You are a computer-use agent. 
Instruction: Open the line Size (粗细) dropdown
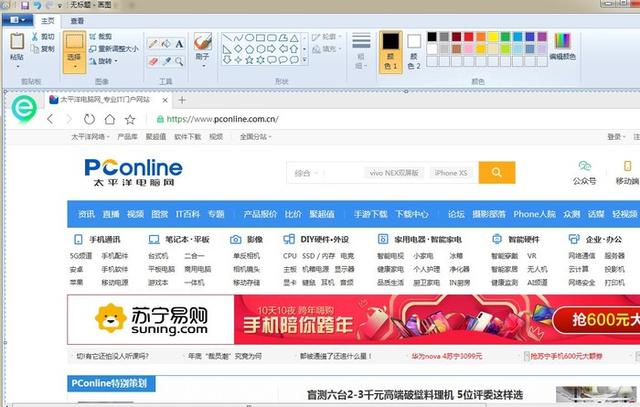pos(361,50)
